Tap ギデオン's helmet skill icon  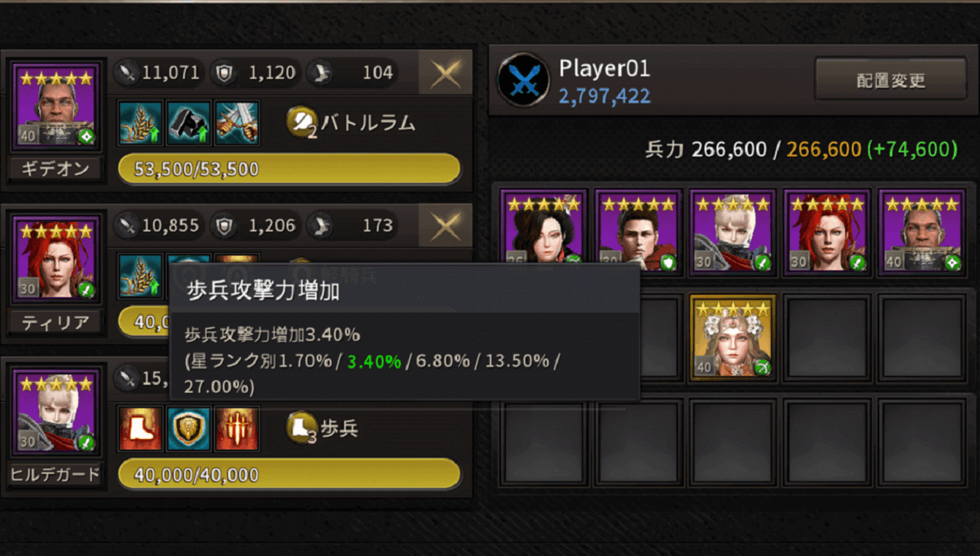[x=188, y=123]
